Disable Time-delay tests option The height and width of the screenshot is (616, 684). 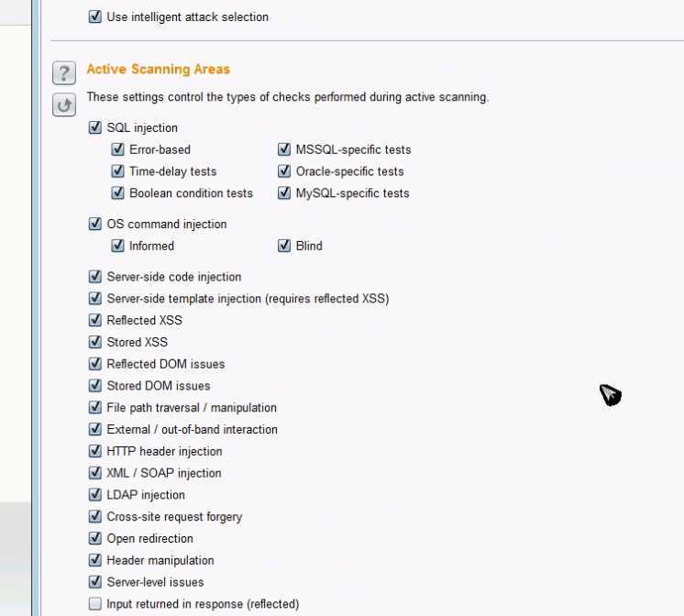coord(117,171)
